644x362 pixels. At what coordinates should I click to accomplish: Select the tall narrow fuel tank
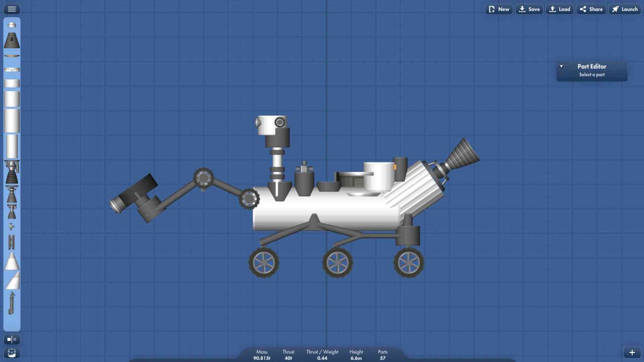tap(12, 146)
